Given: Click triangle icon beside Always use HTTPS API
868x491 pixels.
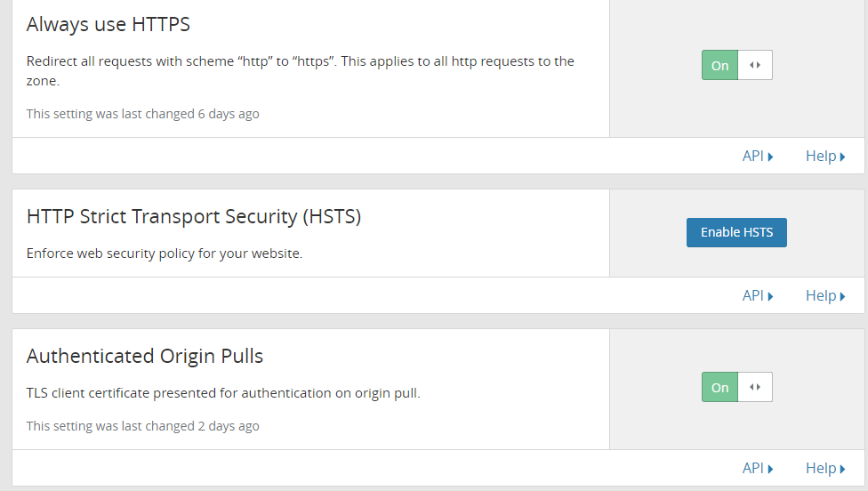Looking at the screenshot, I should [770, 157].
